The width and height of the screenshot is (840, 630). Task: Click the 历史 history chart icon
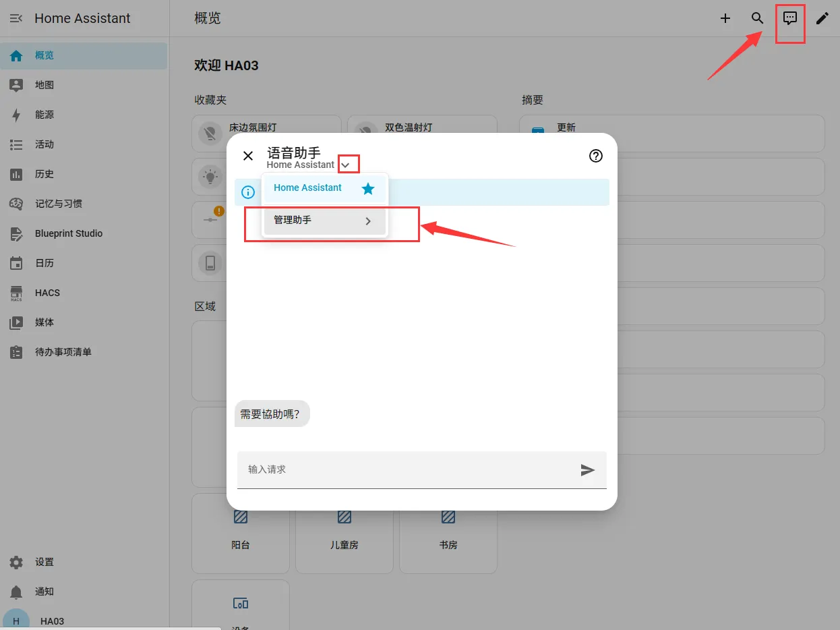[x=16, y=174]
